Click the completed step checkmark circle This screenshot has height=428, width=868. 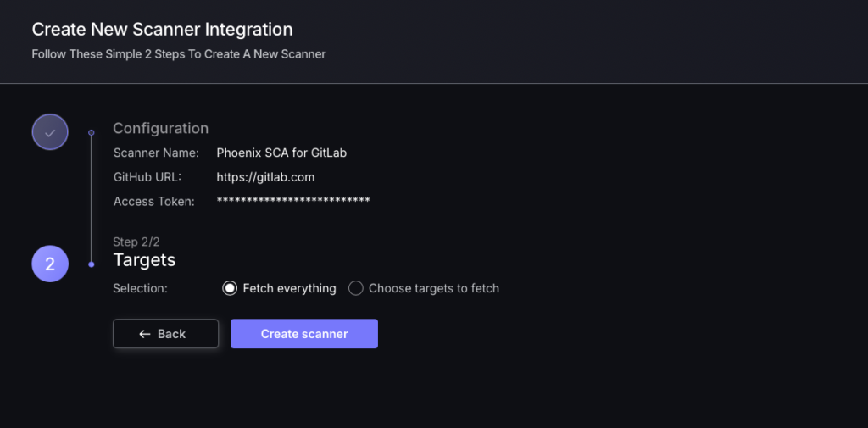click(x=50, y=131)
